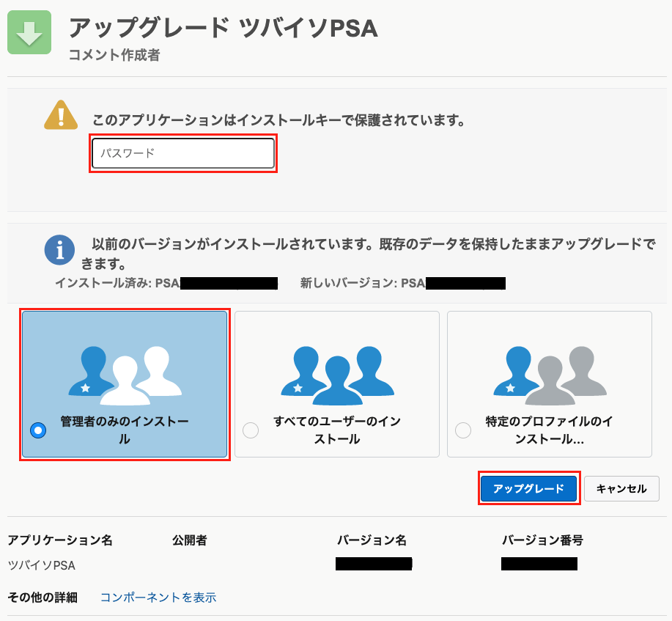Click the blue information circle icon

pos(59,250)
